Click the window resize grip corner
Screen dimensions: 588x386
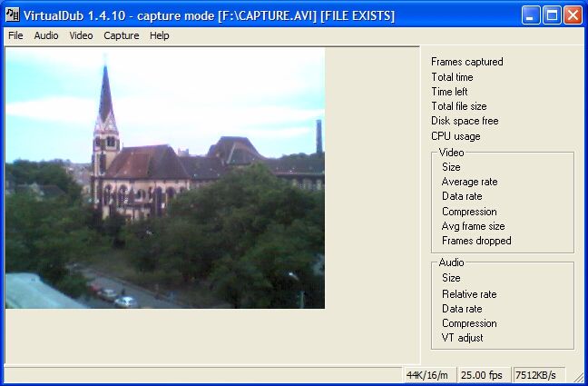577,376
